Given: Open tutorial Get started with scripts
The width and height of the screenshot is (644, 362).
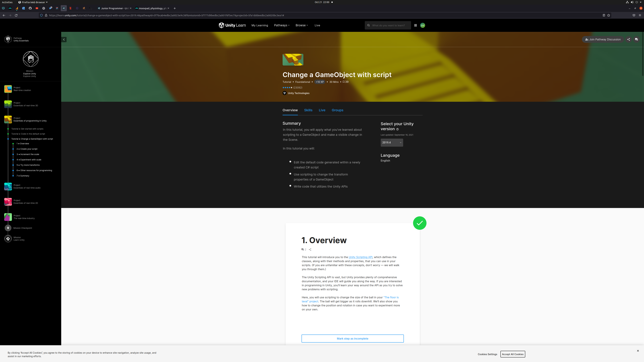Looking at the screenshot, I should tap(27, 129).
